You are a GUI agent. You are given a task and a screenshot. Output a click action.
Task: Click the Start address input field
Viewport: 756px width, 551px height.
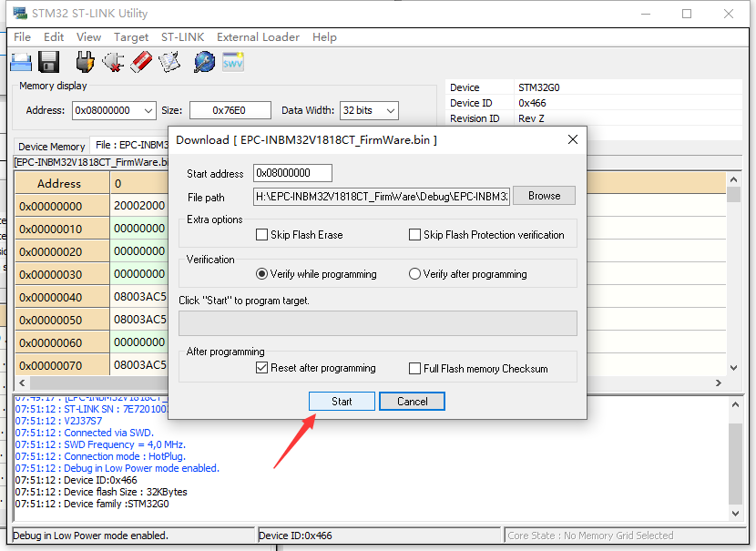coord(292,173)
